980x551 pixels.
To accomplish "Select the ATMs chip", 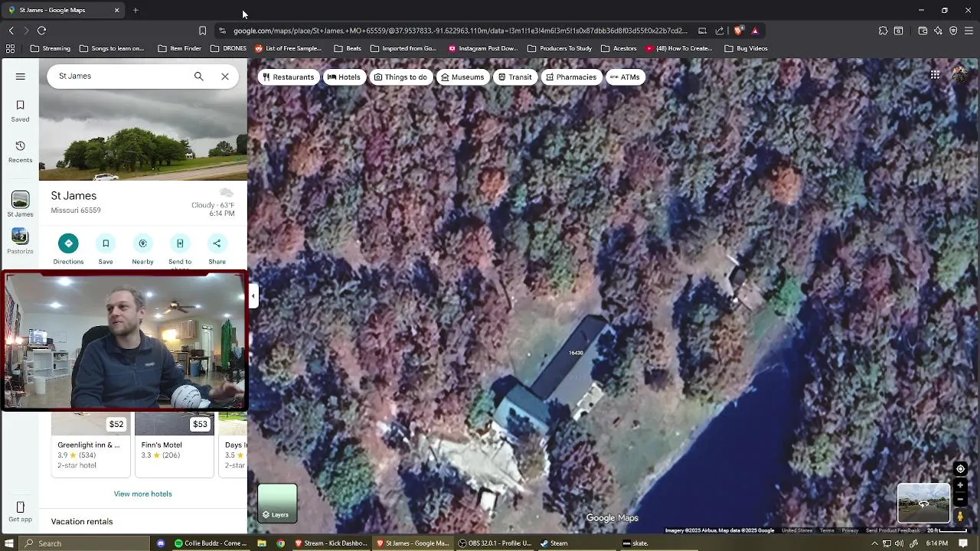I will point(625,77).
